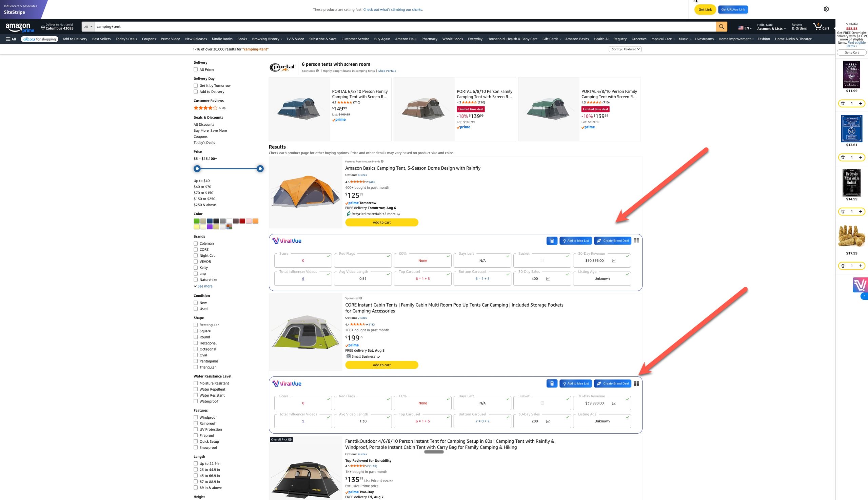The width and height of the screenshot is (868, 500).
Task: Click the Overall Pick info icon
Action: (x=290, y=440)
